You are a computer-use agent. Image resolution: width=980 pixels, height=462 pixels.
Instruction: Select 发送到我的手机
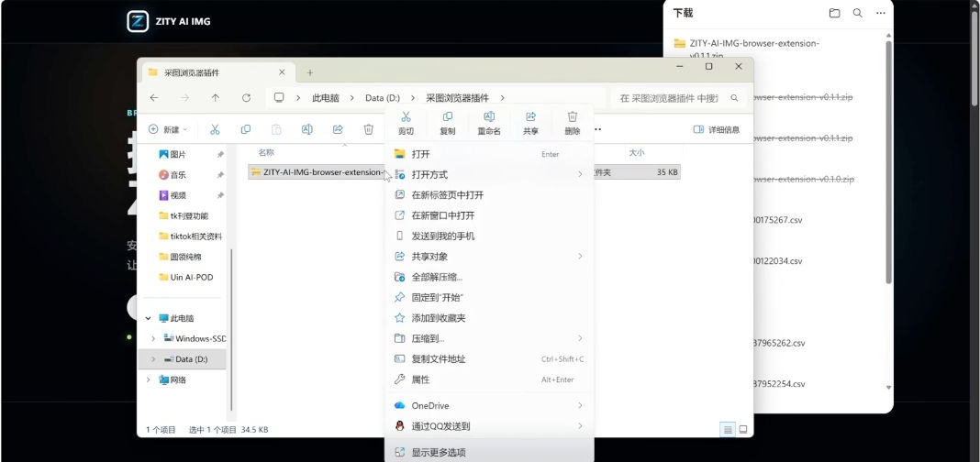(x=489, y=236)
